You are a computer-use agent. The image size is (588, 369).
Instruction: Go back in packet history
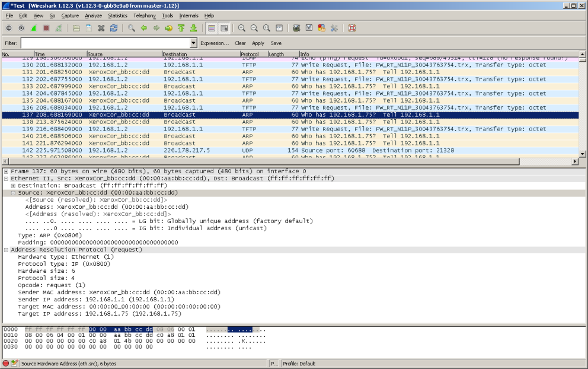coord(143,28)
